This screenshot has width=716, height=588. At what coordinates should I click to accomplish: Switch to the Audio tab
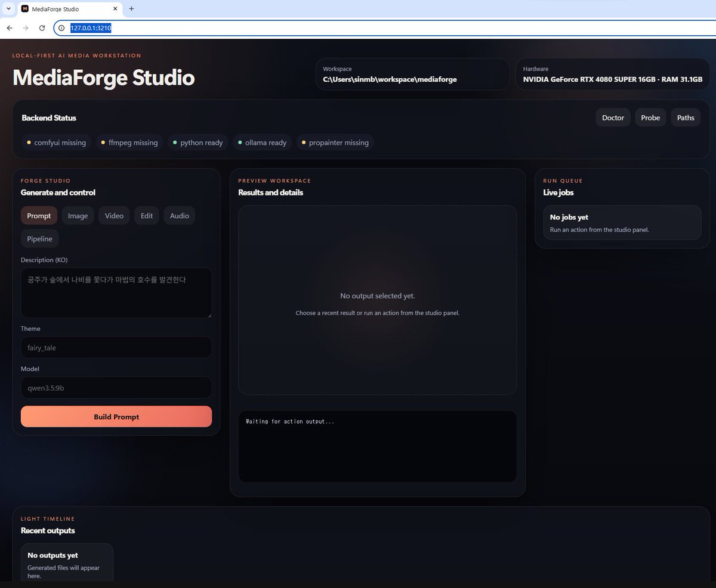pos(180,215)
